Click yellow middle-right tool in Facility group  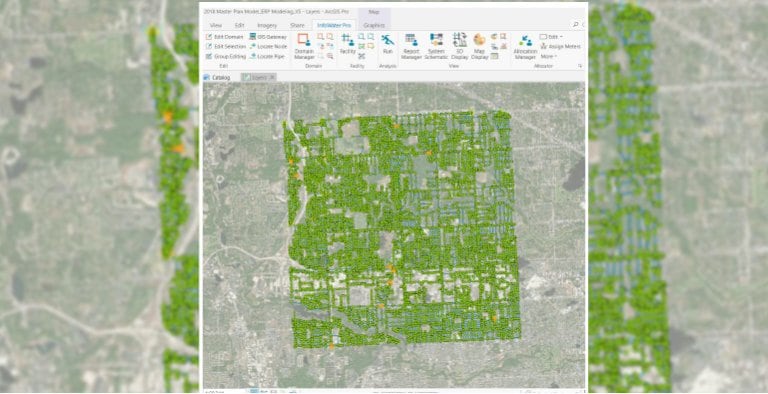click(x=371, y=47)
